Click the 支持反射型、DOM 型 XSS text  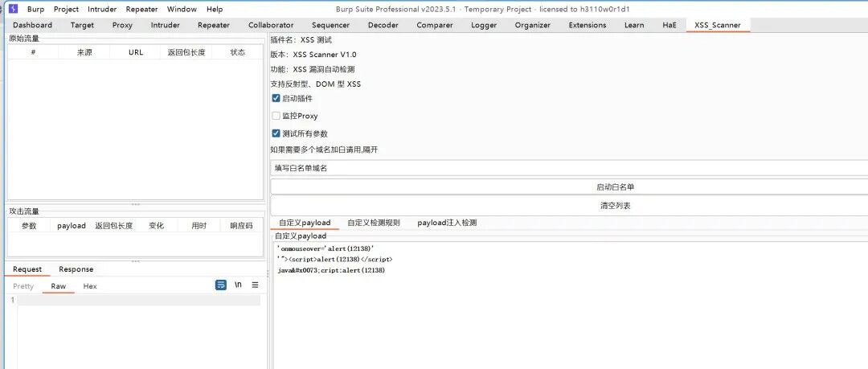click(316, 84)
